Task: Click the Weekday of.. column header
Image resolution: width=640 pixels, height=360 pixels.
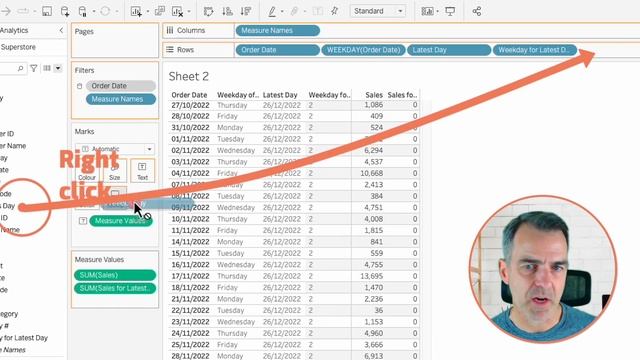Action: tap(238, 95)
